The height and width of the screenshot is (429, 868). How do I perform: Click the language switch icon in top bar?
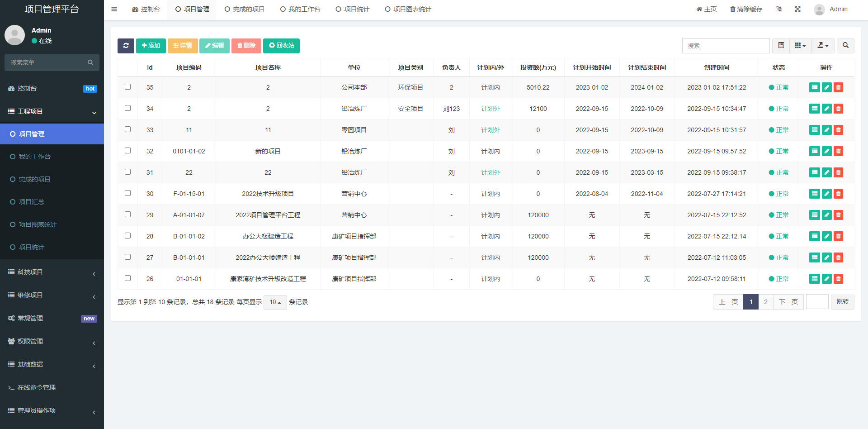click(778, 9)
